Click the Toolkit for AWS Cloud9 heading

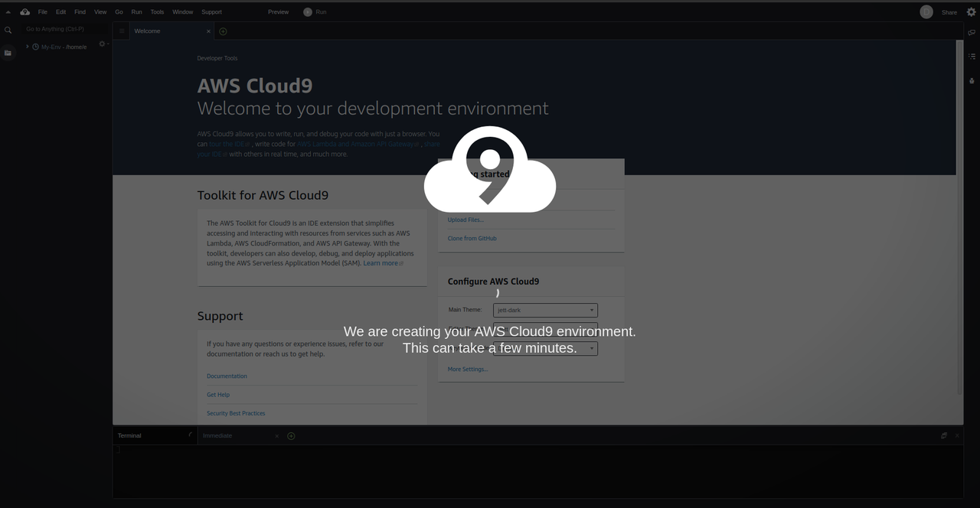tap(263, 195)
